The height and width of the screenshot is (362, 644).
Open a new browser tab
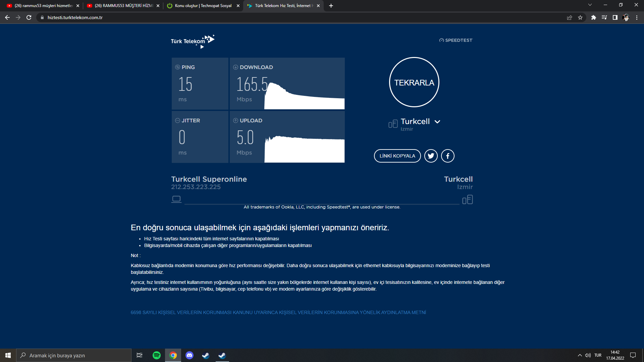pos(331,6)
